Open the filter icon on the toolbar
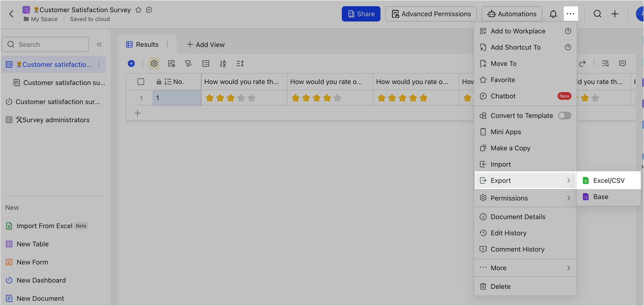Screen dimensions: 644x306 [188, 63]
